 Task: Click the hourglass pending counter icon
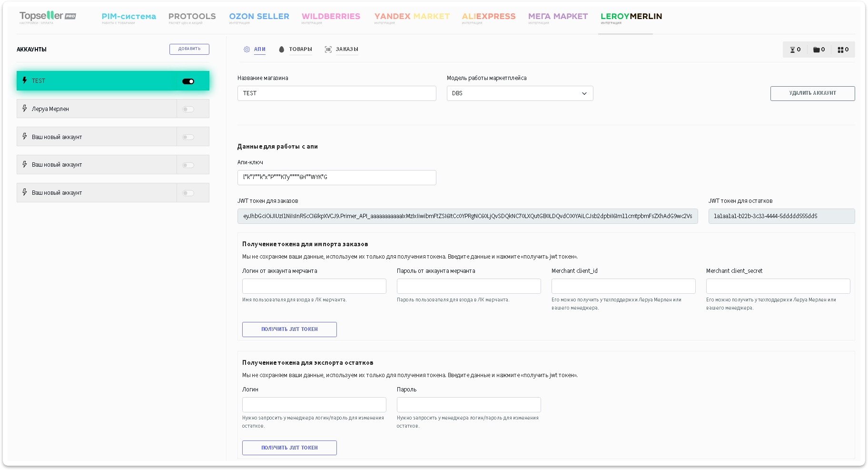[x=792, y=50]
